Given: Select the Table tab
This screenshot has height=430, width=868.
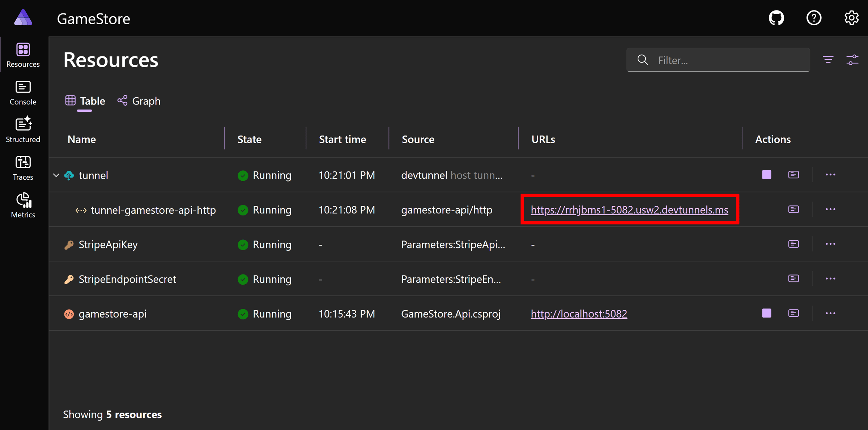Looking at the screenshot, I should pos(85,101).
